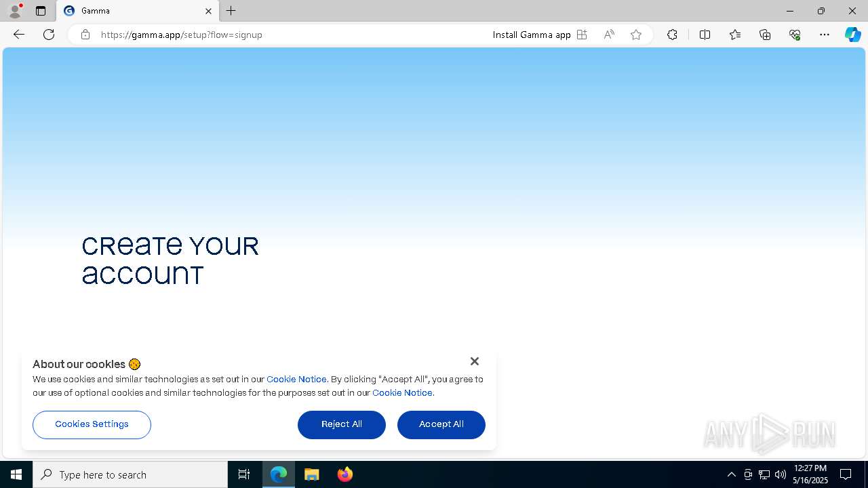
Task: Reload the Gamma page
Action: (49, 35)
